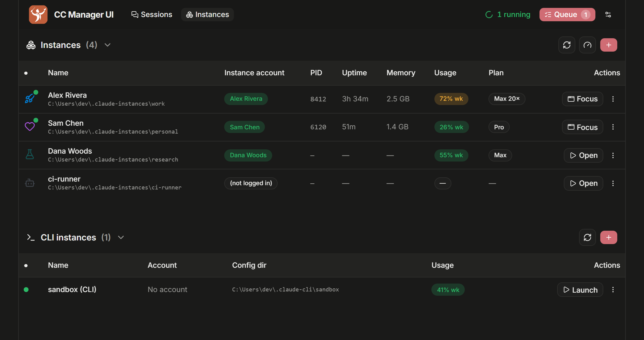Open more actions menu for Sam Chen

[x=613, y=127]
